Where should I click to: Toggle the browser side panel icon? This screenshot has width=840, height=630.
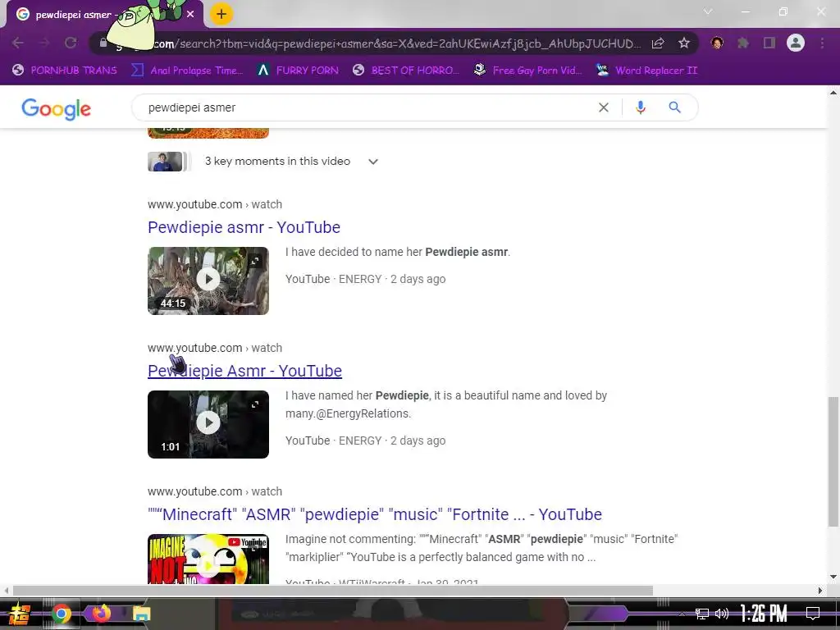(769, 43)
